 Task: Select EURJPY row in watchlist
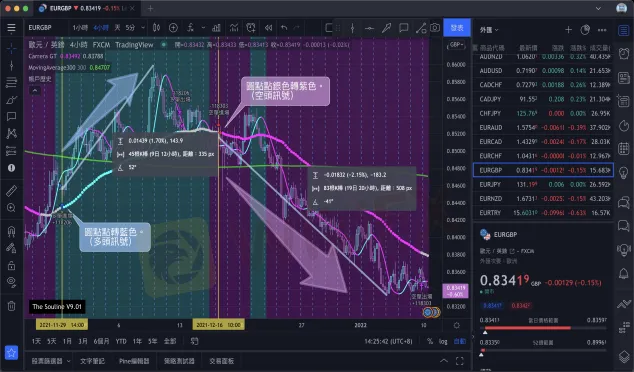(x=543, y=184)
